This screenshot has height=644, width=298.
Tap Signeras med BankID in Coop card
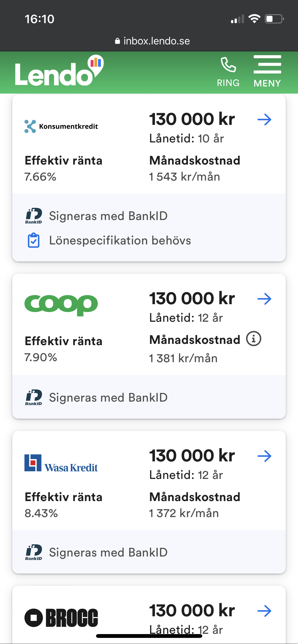click(108, 398)
